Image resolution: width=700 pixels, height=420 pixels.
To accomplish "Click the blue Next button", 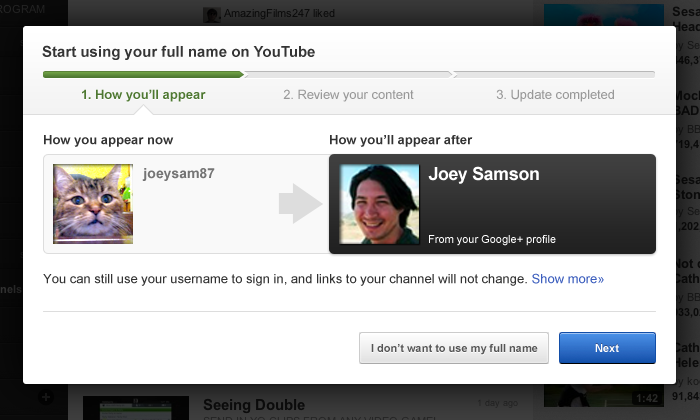I will [607, 348].
